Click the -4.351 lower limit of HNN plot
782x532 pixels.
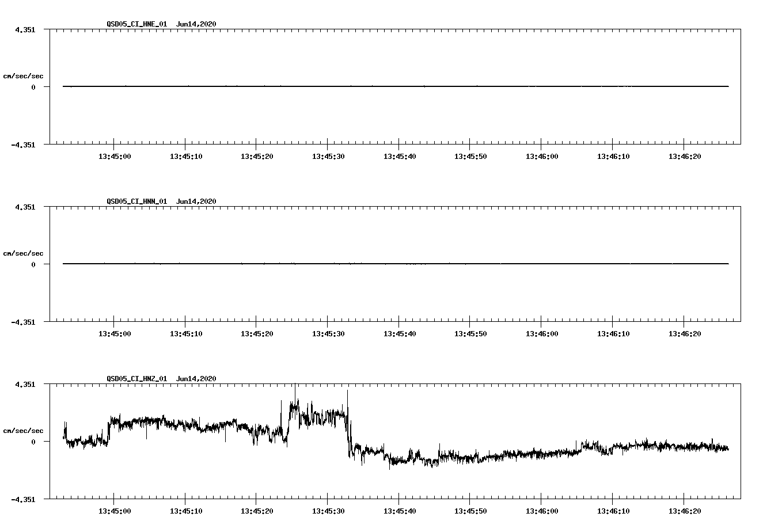click(x=24, y=322)
